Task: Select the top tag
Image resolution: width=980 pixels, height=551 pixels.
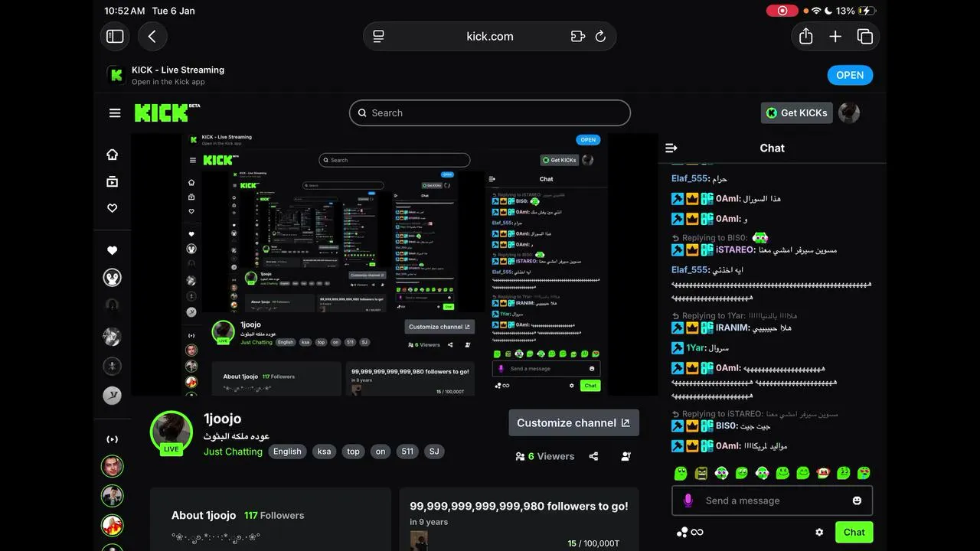Action: [x=353, y=452]
